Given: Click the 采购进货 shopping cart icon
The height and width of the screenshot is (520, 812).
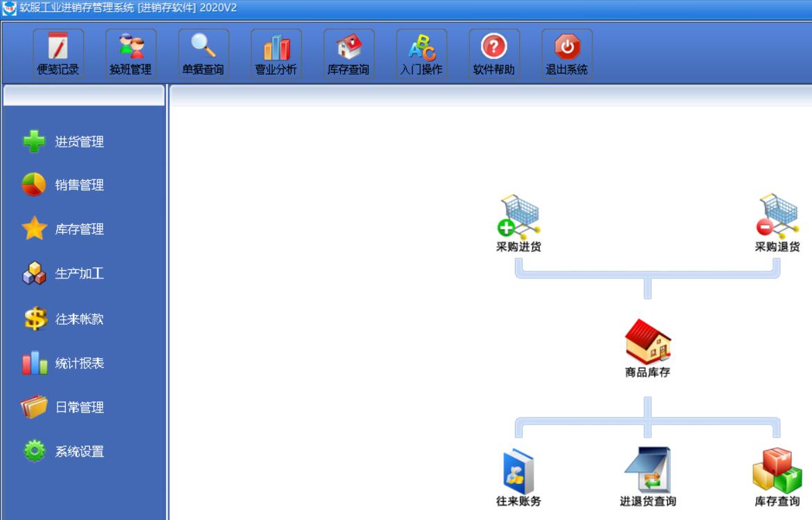Looking at the screenshot, I should [x=518, y=217].
